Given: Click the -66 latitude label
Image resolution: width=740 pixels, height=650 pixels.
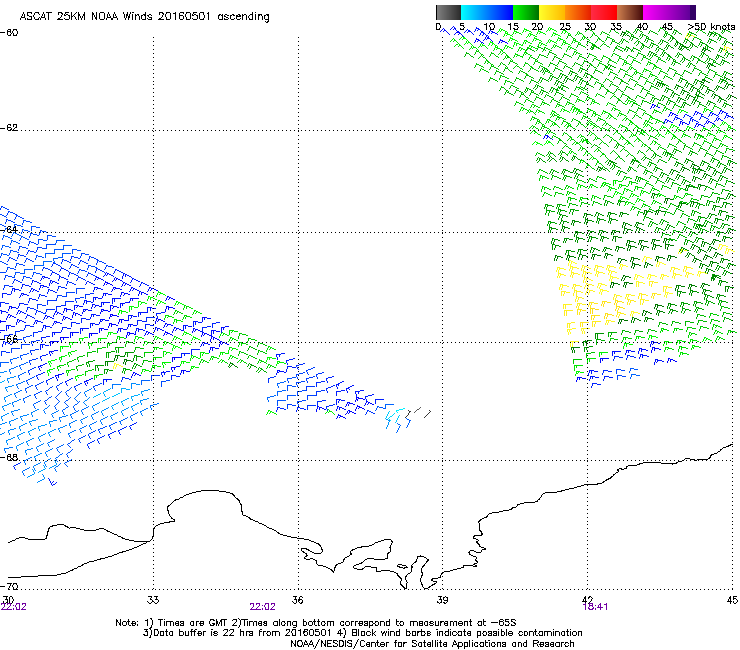Looking at the screenshot, I should pos(9,339).
